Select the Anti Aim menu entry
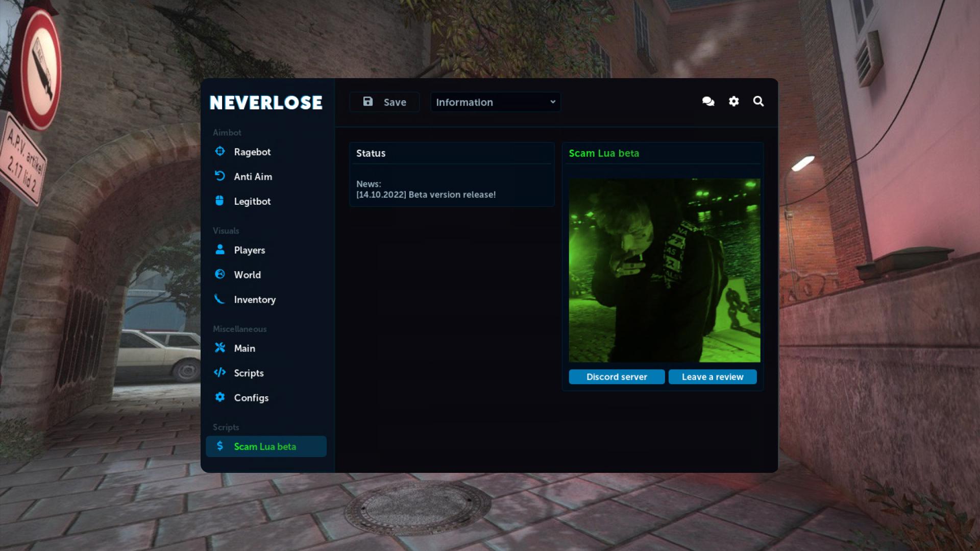980x551 pixels. click(253, 176)
